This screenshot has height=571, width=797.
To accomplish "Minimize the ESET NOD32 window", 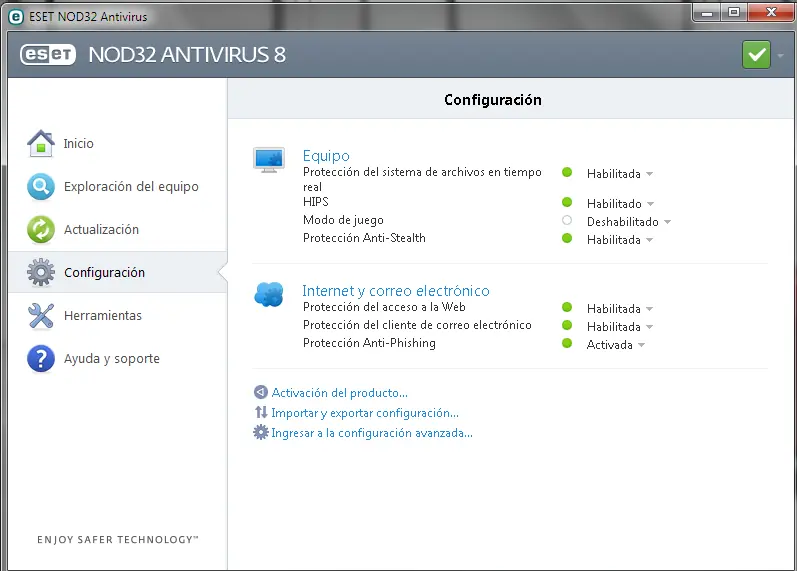I will 707,13.
